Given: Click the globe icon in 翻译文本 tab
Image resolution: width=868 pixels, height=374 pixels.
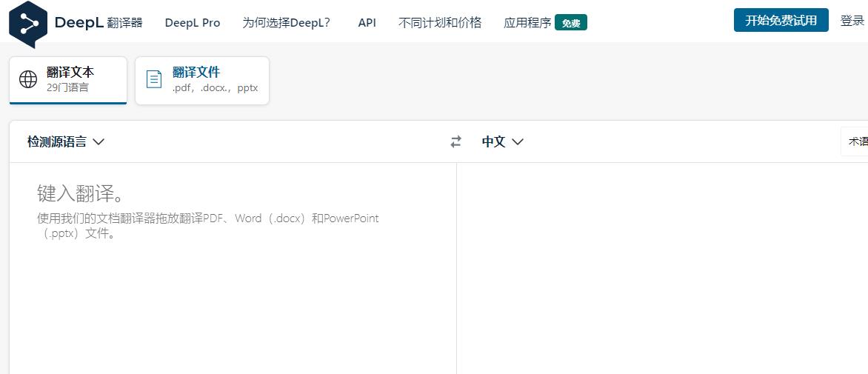Looking at the screenshot, I should pyautogui.click(x=28, y=80).
